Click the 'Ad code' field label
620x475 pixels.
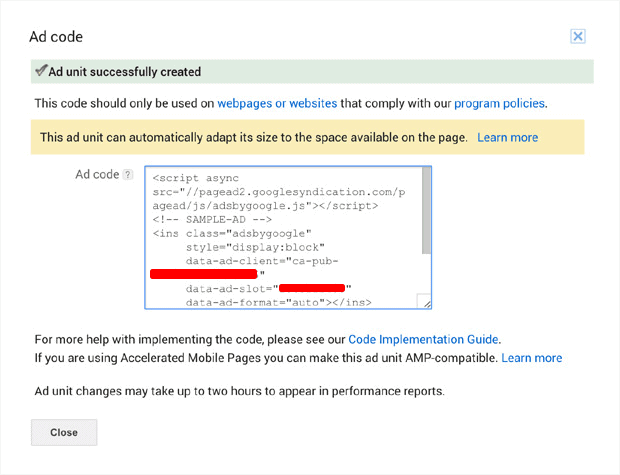[97, 174]
